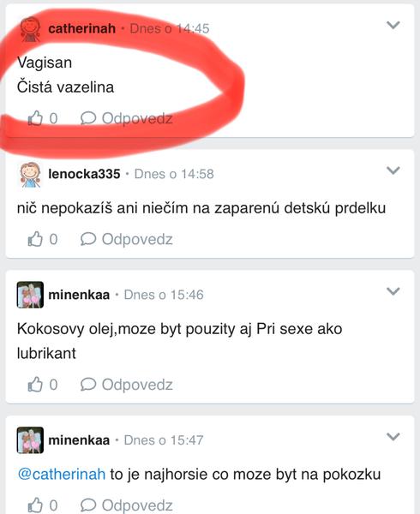Like catherinah's Vagisan comment with thumbs-up
This screenshot has width=420, height=514.
coord(35,118)
